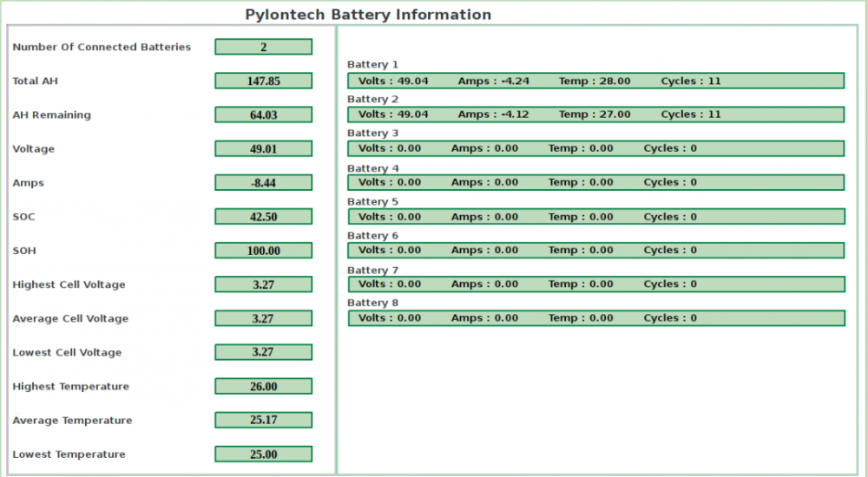Click the 'Amps' label in left panel
Viewport: 868px width, 477px height.
[28, 183]
